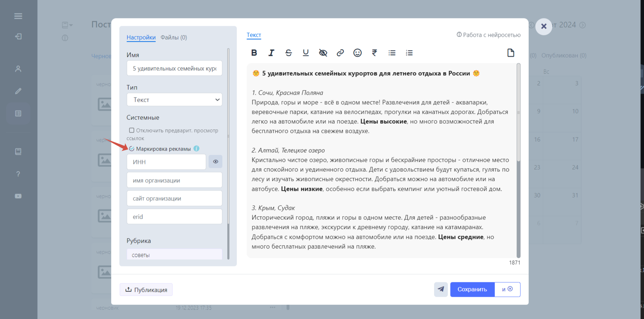This screenshot has height=319, width=644.
Task: Open the YouTube video sidebar icon
Action: pyautogui.click(x=18, y=196)
